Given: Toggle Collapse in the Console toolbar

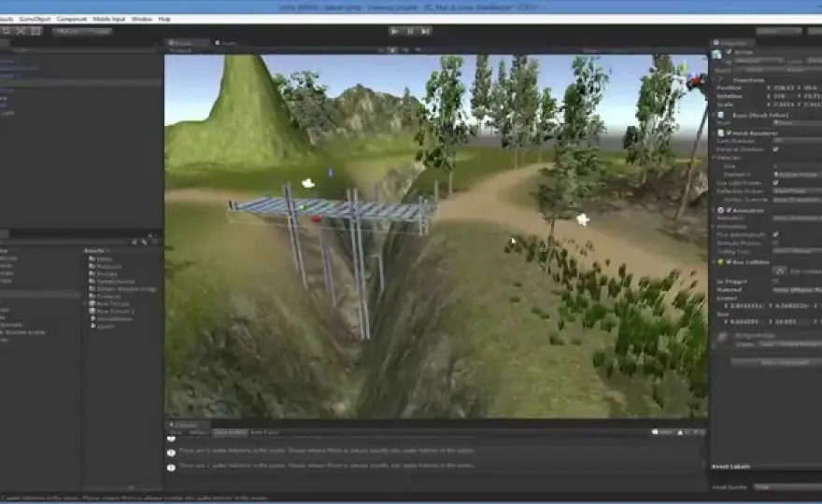Looking at the screenshot, I should pos(198,433).
